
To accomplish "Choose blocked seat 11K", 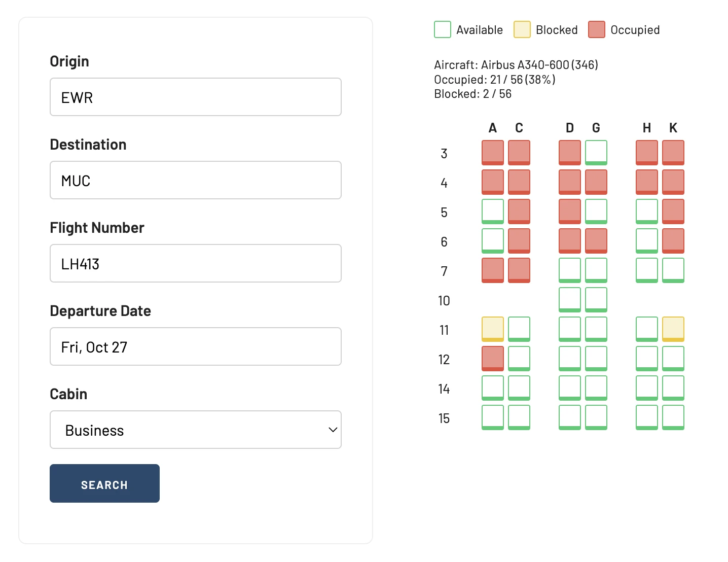I will coord(673,329).
